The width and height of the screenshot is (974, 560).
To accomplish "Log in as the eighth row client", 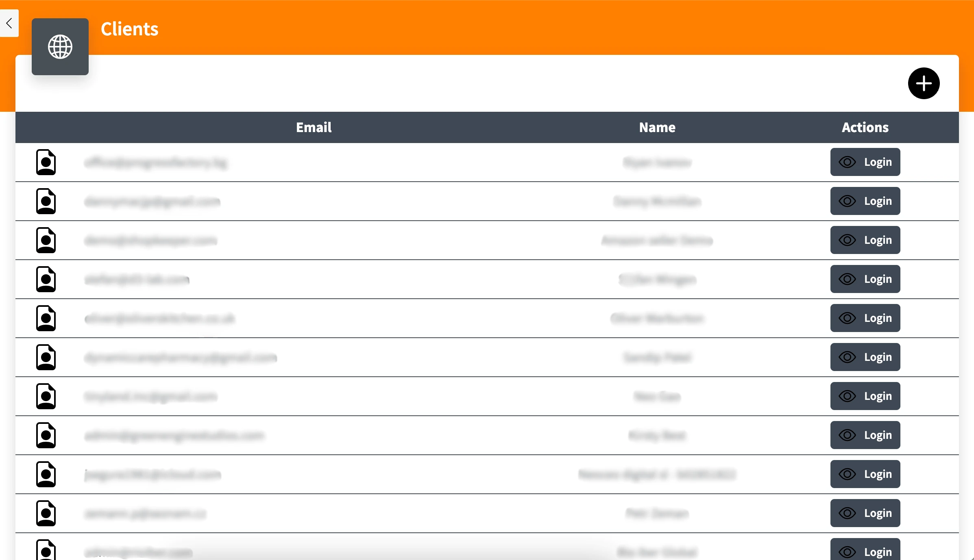I will (865, 435).
